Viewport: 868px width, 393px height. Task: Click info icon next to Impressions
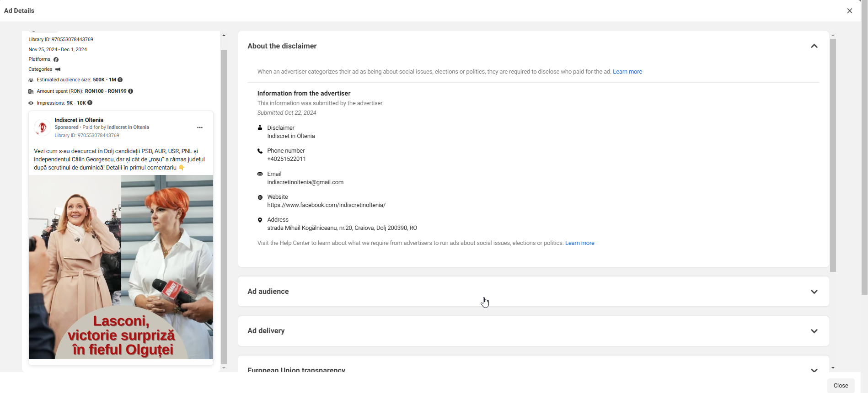coord(90,103)
